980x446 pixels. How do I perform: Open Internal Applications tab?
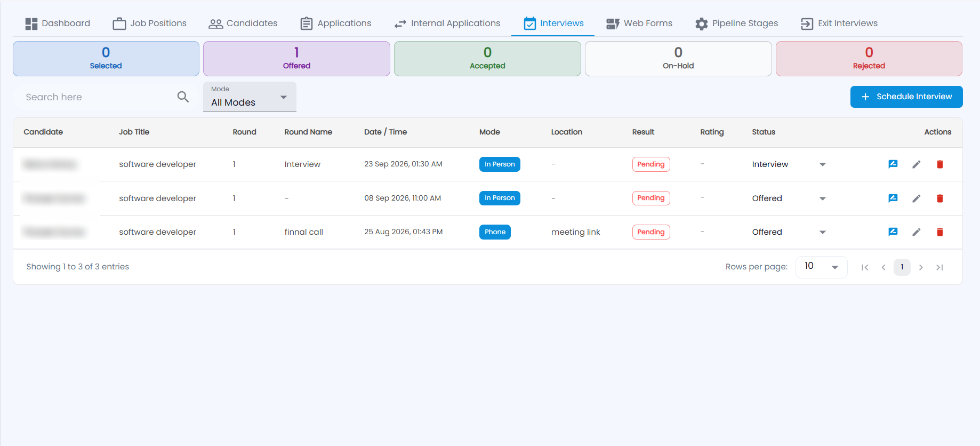click(447, 23)
